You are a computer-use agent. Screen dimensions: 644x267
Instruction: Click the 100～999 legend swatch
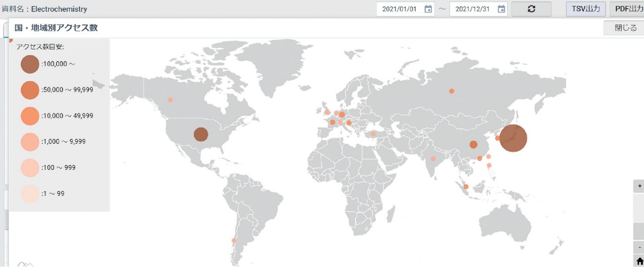point(30,168)
